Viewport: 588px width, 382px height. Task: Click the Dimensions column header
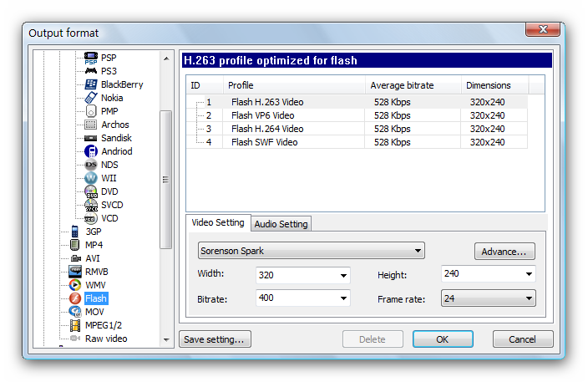494,85
